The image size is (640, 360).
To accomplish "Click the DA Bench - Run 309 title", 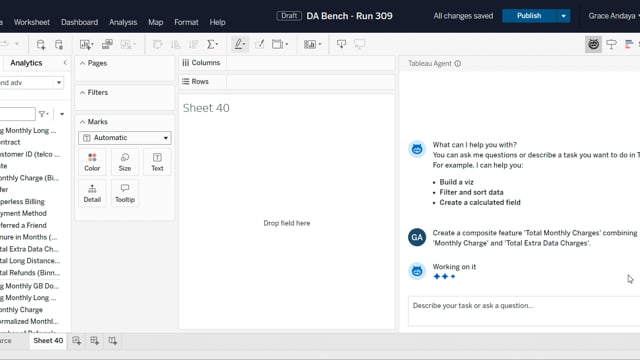I will point(349,16).
